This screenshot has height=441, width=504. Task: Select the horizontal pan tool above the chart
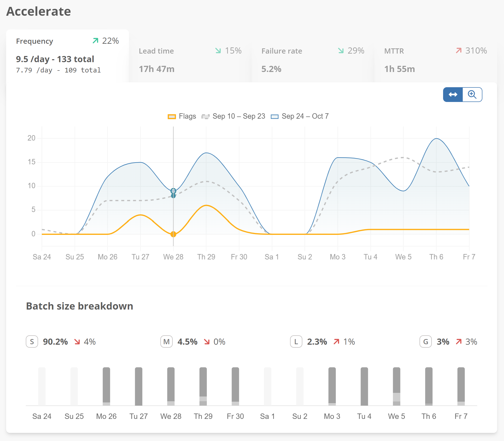pyautogui.click(x=453, y=94)
